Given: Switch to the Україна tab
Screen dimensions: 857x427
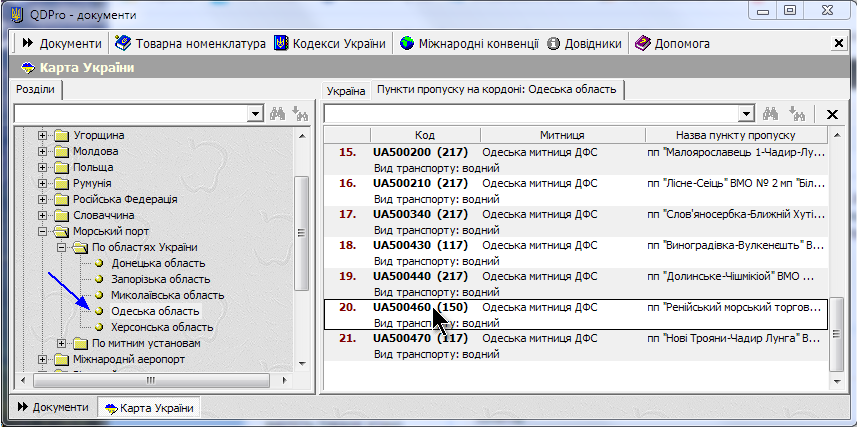Looking at the screenshot, I should (347, 91).
